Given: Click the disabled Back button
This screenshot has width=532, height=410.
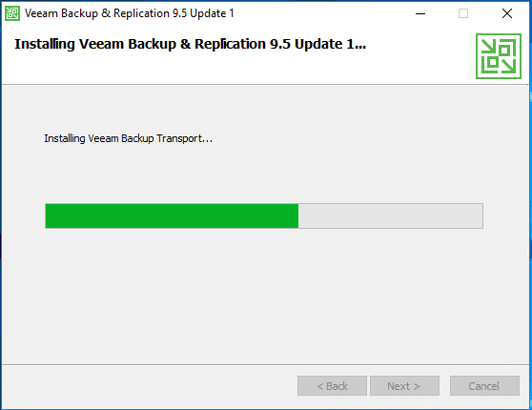Looking at the screenshot, I should tap(332, 385).
